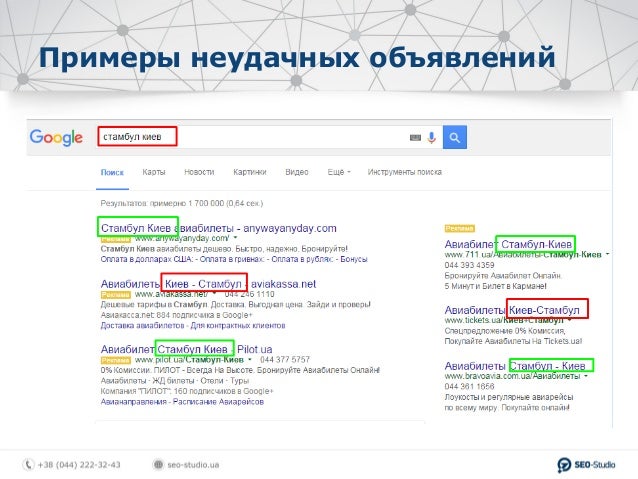Open bravoavia 'Авиабилеты Стамбул - Киев' ad
This screenshot has width=638, height=479.
coord(515,366)
